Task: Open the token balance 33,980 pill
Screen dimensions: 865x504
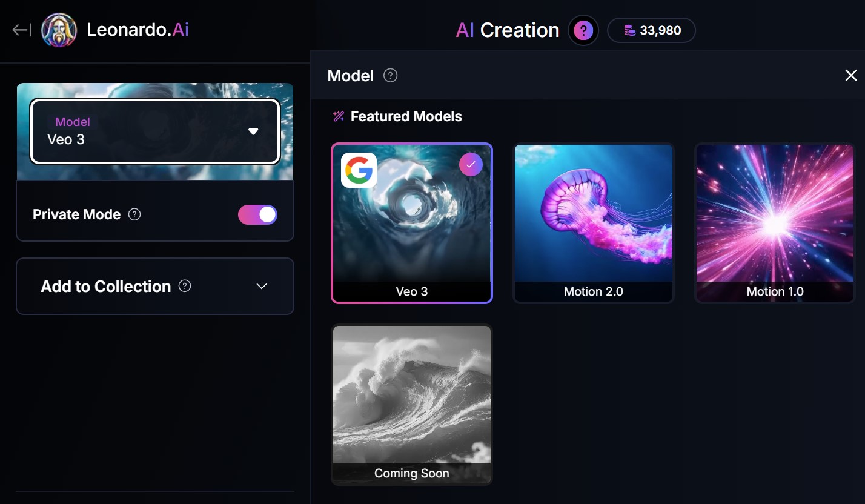Action: coord(651,30)
